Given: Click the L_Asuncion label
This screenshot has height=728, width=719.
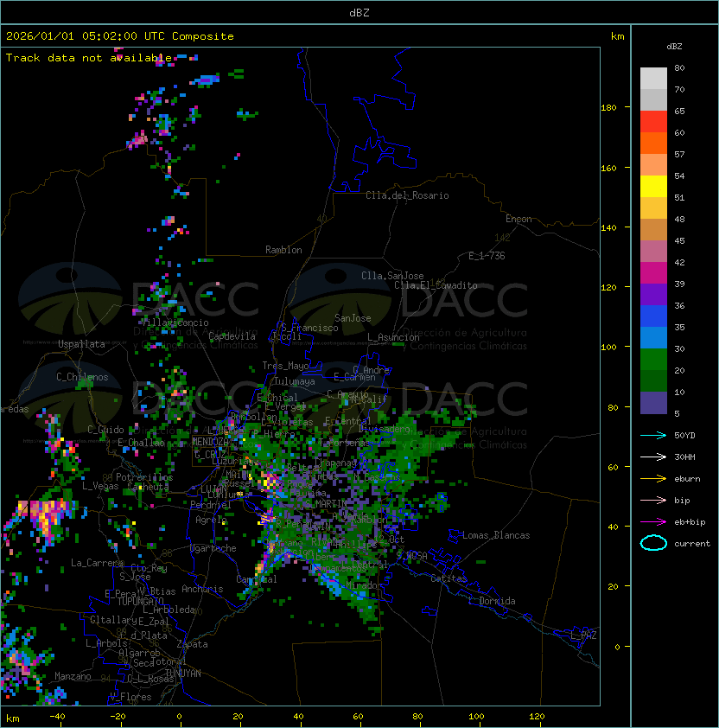Looking at the screenshot, I should pyautogui.click(x=393, y=337).
